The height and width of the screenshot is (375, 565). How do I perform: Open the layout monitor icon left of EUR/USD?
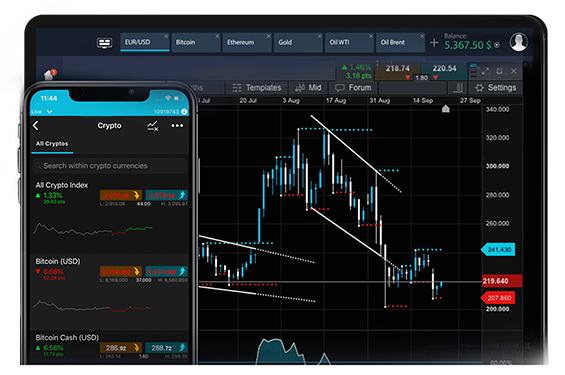[104, 43]
